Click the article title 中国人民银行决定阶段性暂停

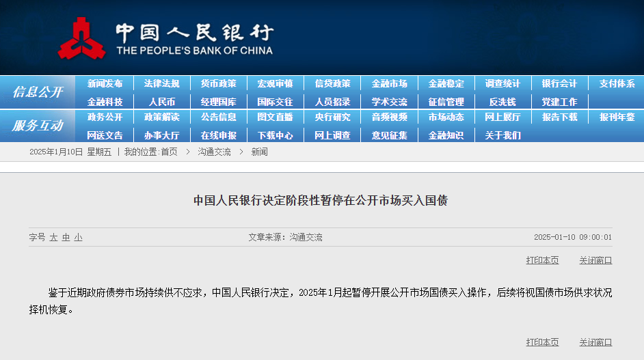(x=321, y=200)
